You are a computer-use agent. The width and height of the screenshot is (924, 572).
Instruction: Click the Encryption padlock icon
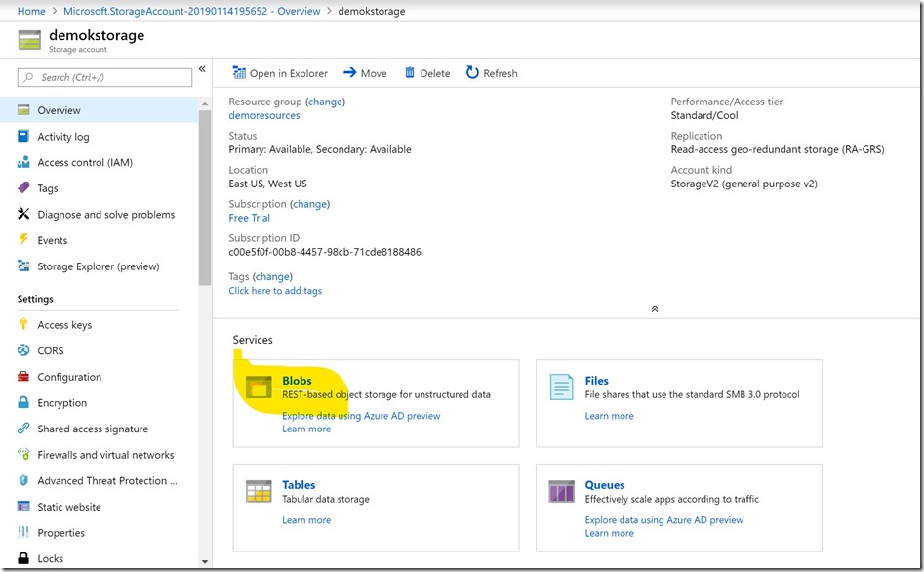[23, 402]
